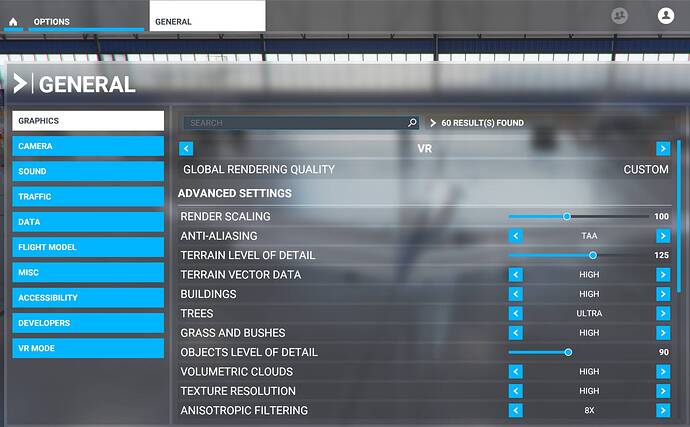Open the multiplayer friends icon
The height and width of the screenshot is (427, 690).
(x=620, y=15)
